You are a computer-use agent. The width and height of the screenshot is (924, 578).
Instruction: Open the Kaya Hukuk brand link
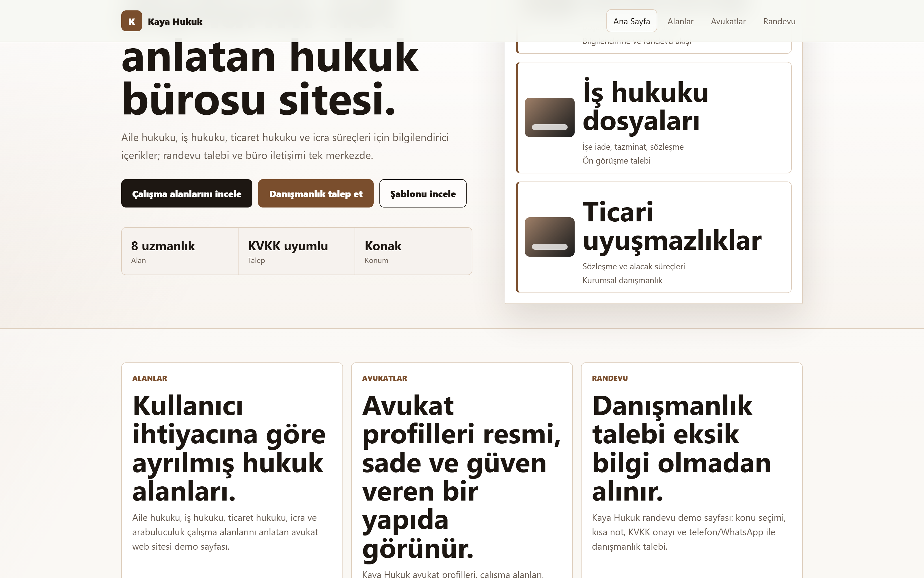162,21
